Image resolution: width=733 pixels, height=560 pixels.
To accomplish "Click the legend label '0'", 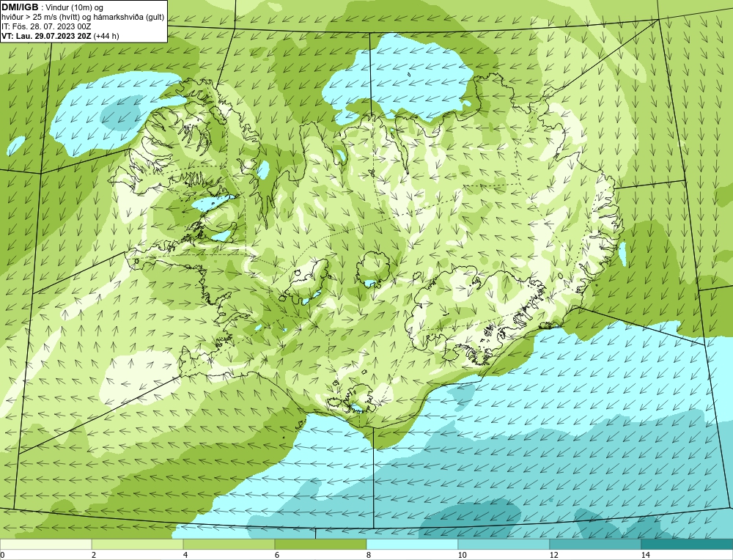I will click(2, 555).
